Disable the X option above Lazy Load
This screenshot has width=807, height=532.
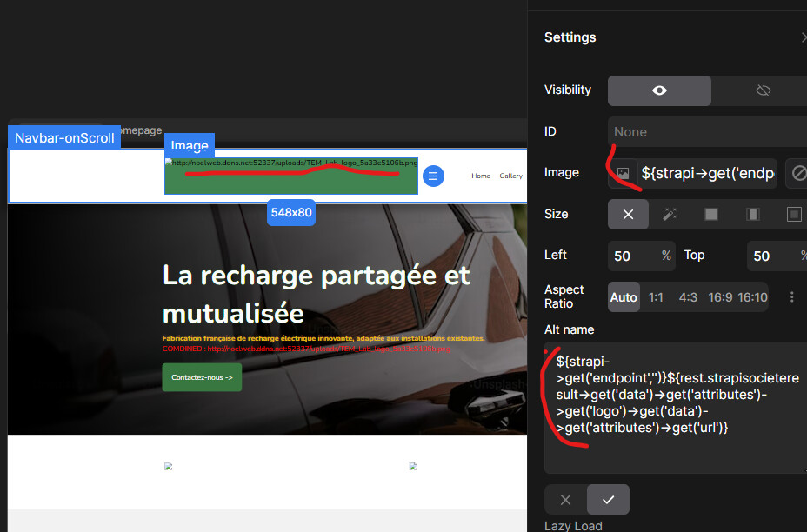pyautogui.click(x=566, y=500)
